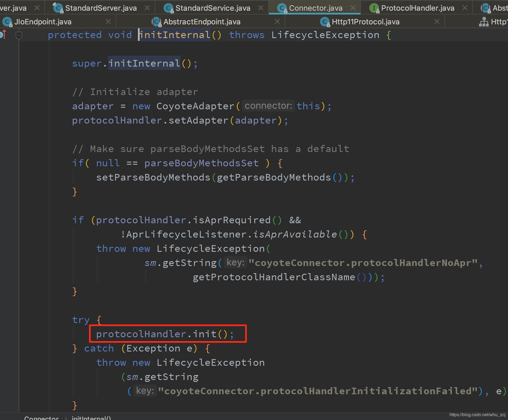Click the setParseBodyMethods call
Viewport: 508px width, 420px height.
(x=153, y=178)
